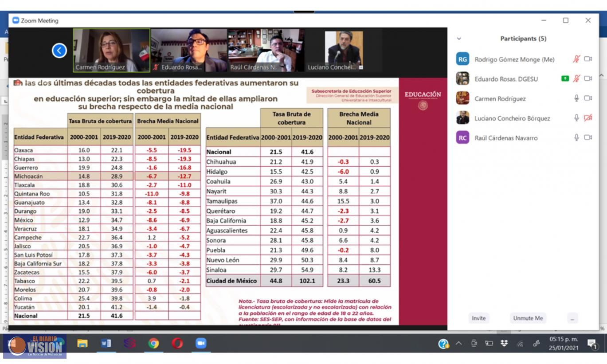This screenshot has height=364, width=607.
Task: Open Opera browser from the taskbar
Action: tap(177, 343)
